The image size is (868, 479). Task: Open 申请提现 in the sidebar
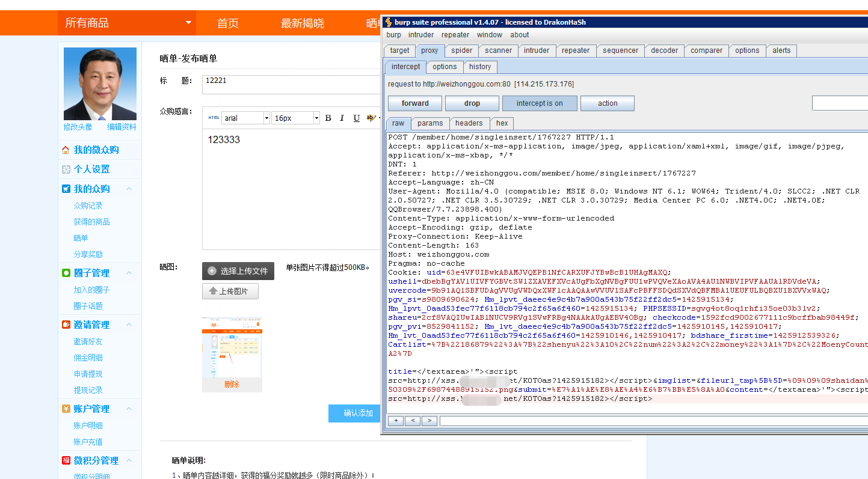click(88, 374)
